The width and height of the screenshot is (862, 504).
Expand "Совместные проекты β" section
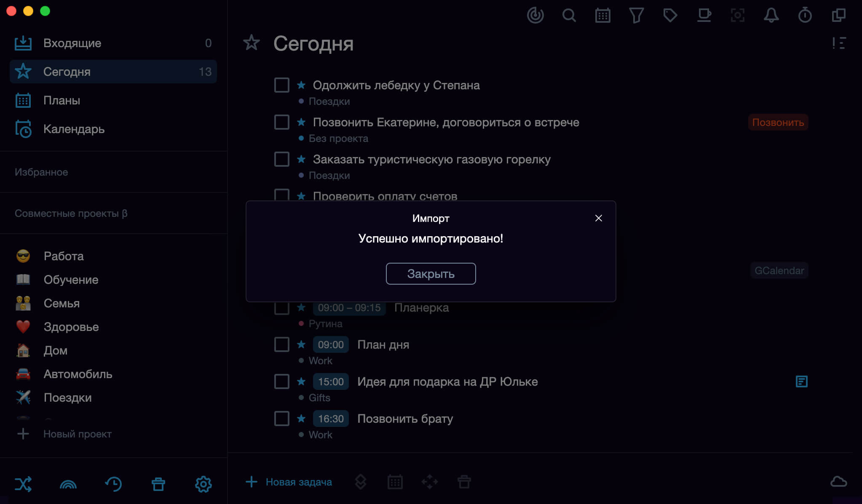point(71,213)
